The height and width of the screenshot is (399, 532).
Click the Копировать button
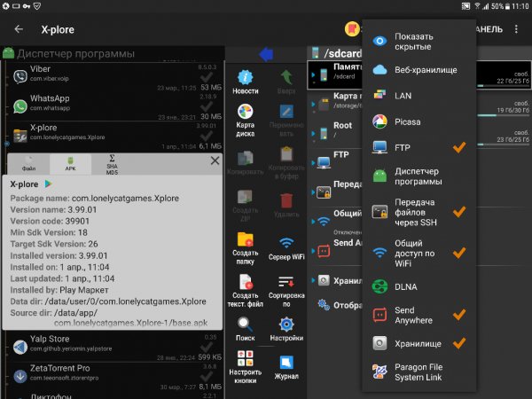point(246,162)
